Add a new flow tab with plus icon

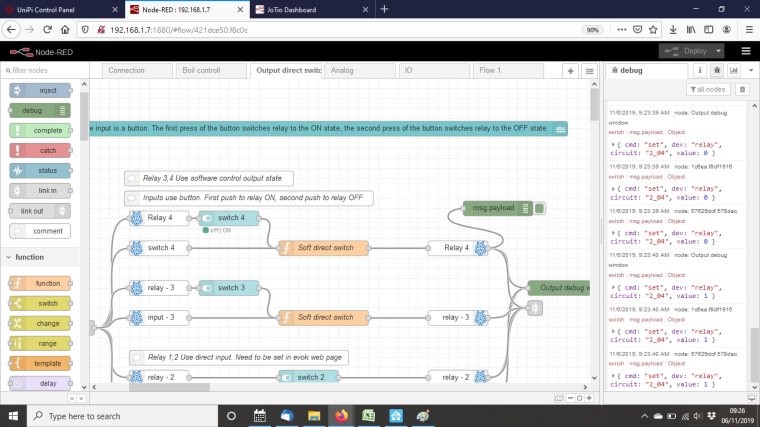(570, 71)
